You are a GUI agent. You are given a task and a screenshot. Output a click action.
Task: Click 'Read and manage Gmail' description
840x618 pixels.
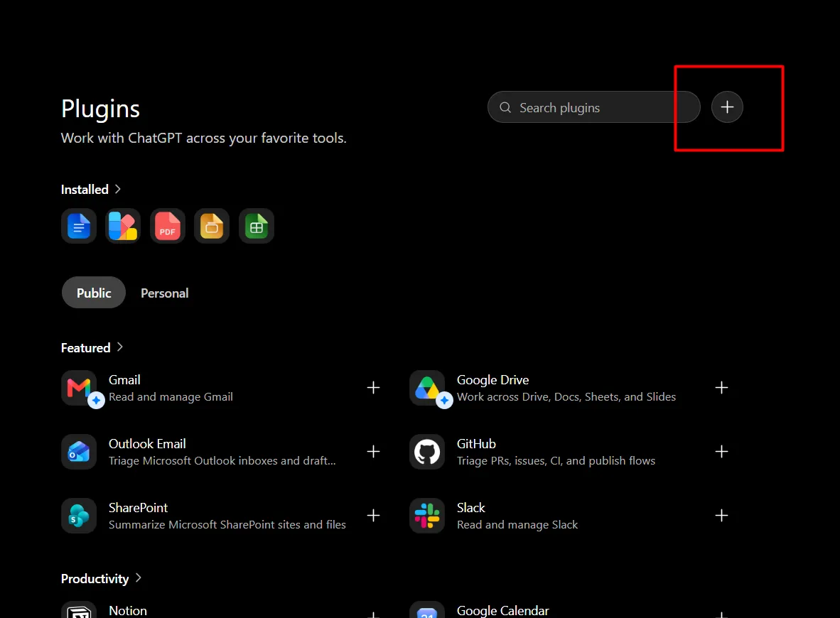171,397
